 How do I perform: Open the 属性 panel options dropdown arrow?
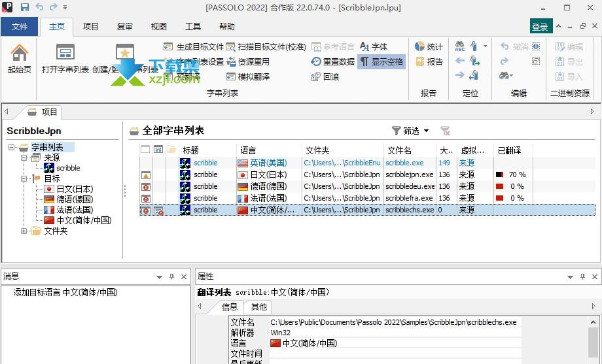570,277
